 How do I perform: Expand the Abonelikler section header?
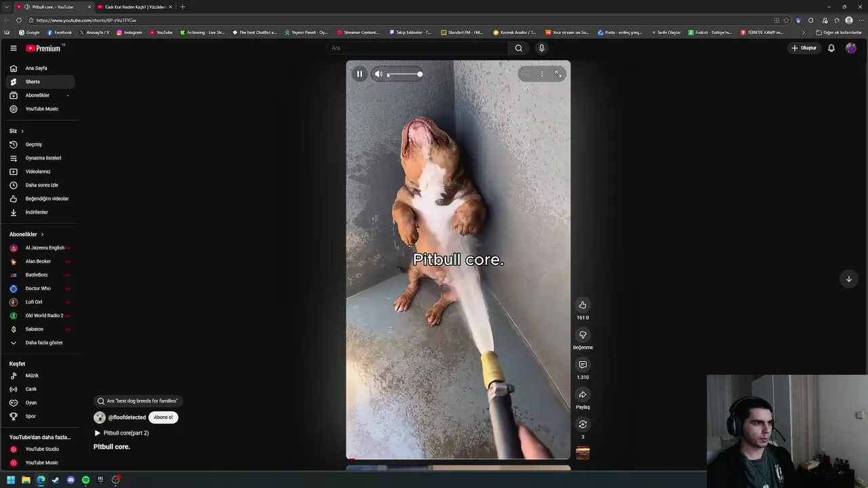click(26, 235)
